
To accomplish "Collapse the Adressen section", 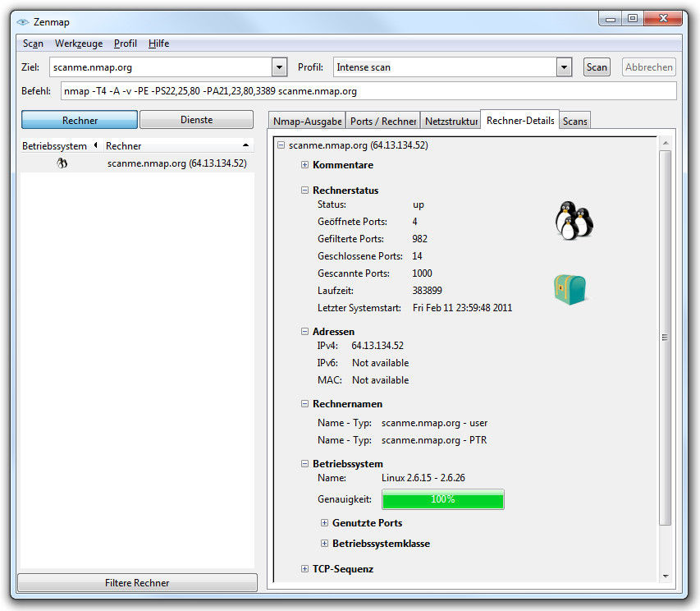I will [304, 332].
